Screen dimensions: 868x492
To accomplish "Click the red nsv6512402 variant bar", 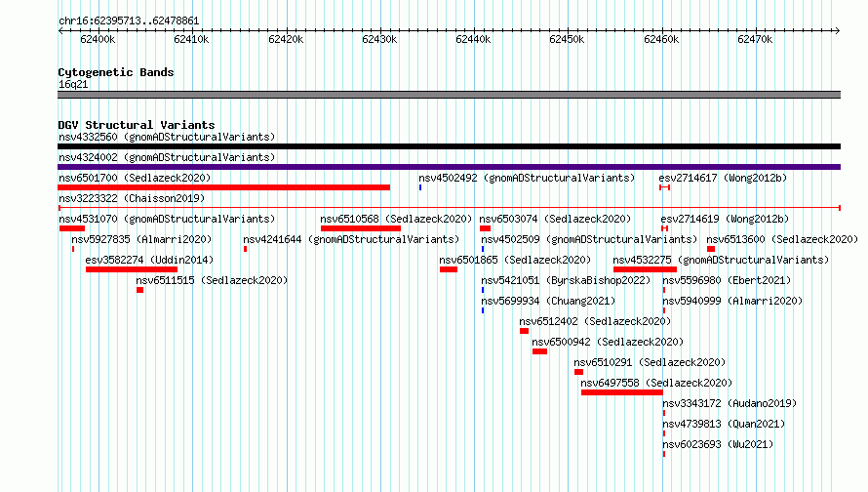I will click(525, 331).
